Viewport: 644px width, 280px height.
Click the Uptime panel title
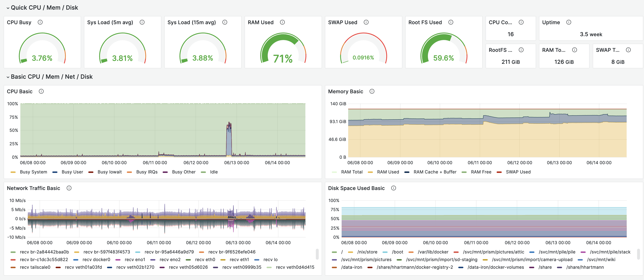coord(551,22)
